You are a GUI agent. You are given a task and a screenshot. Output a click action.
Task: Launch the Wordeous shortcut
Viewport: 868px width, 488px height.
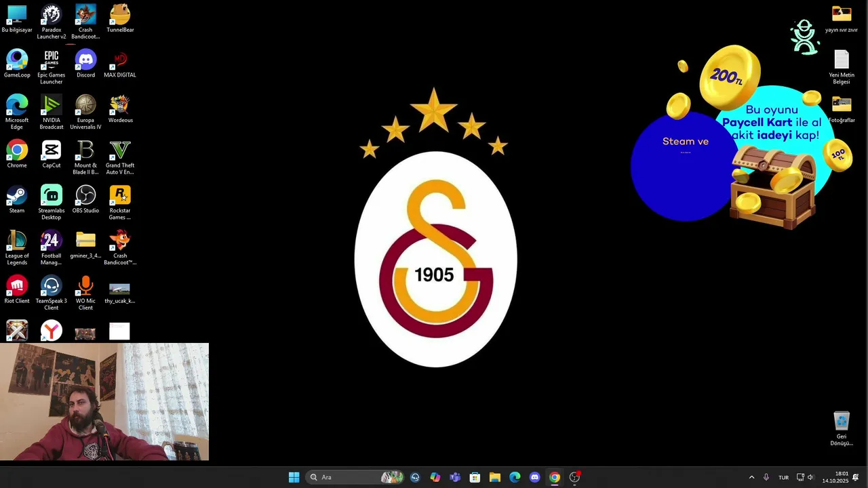(x=120, y=109)
